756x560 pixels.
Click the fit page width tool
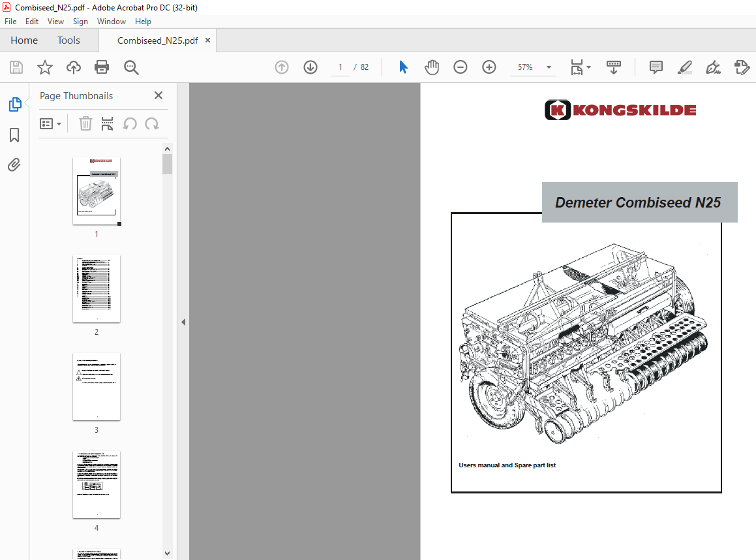click(x=577, y=67)
